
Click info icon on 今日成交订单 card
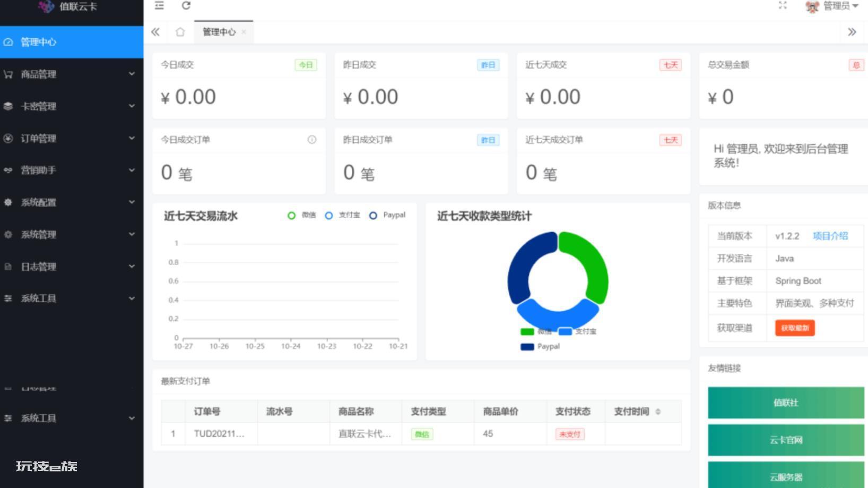coord(312,140)
